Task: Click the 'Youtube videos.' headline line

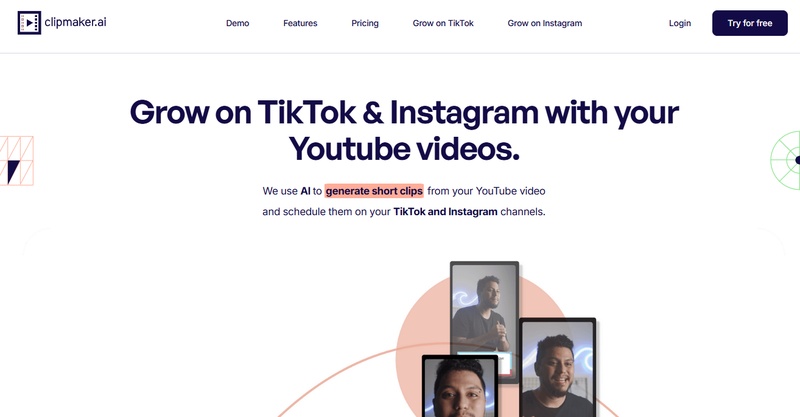Action: coord(404,149)
